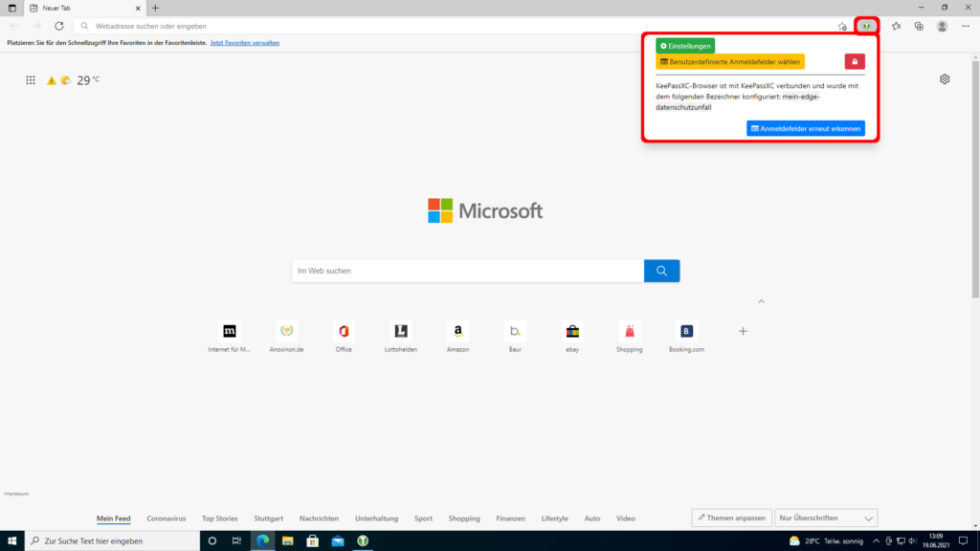Add a new quick link tile
980x551 pixels.
(743, 331)
